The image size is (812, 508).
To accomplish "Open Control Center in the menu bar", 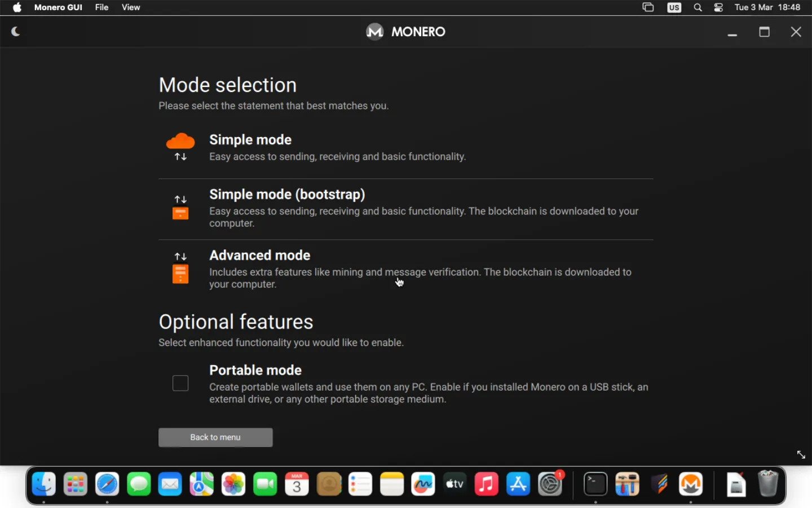I will coord(718,7).
